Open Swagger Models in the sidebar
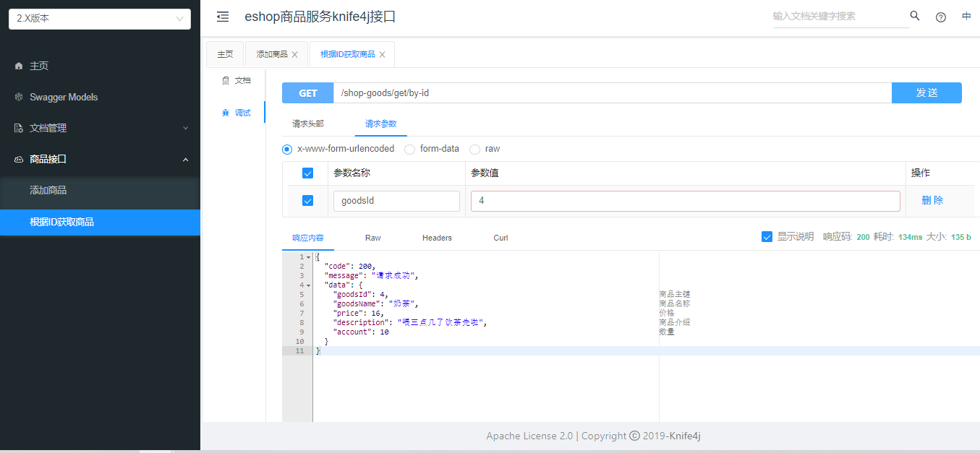This screenshot has width=980, height=453. click(100, 97)
